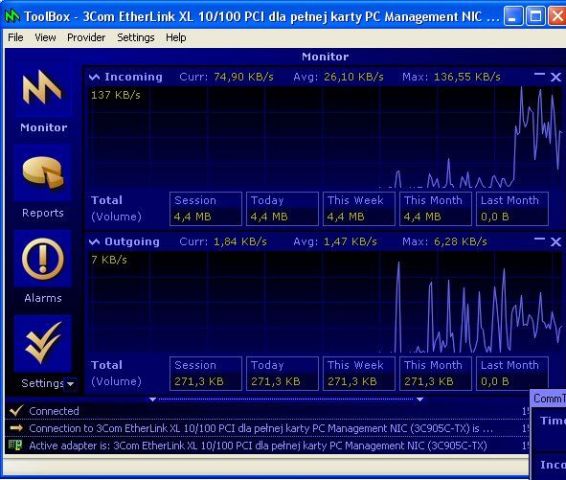Click the Outgoing Max 6,28 KB/s value
Viewport: 566px width, 480px height.
(460, 241)
